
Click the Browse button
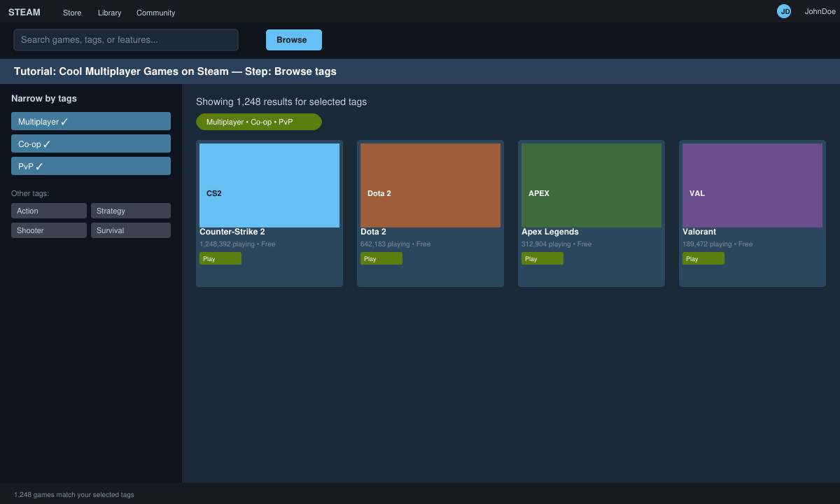tap(294, 40)
